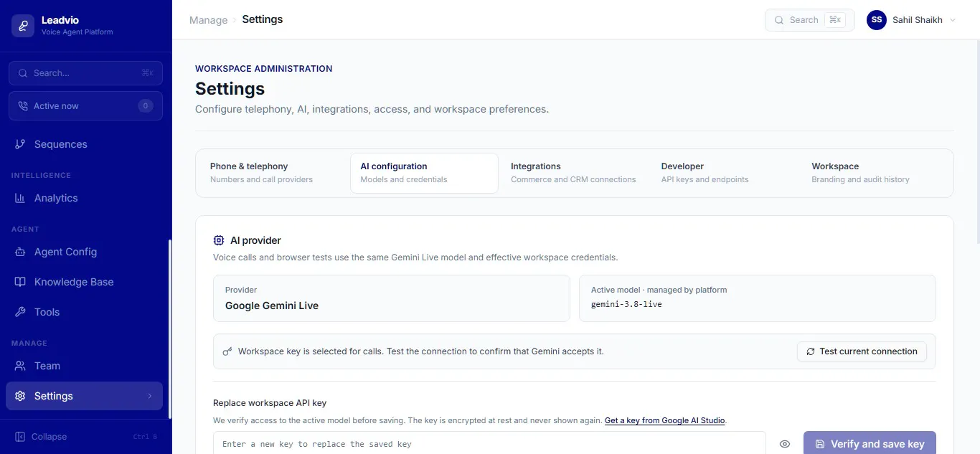
Task: Click the Sequences branch icon
Action: pos(20,144)
